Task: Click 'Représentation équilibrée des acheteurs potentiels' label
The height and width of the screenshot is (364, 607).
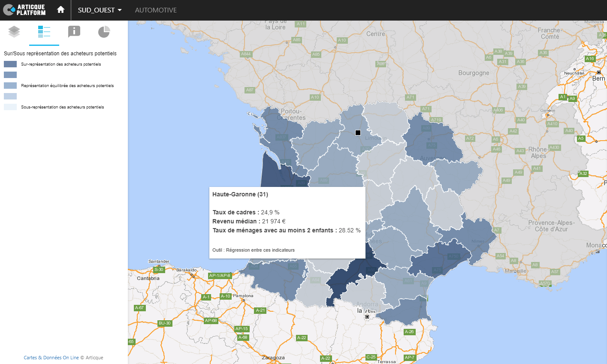Action: (x=67, y=86)
